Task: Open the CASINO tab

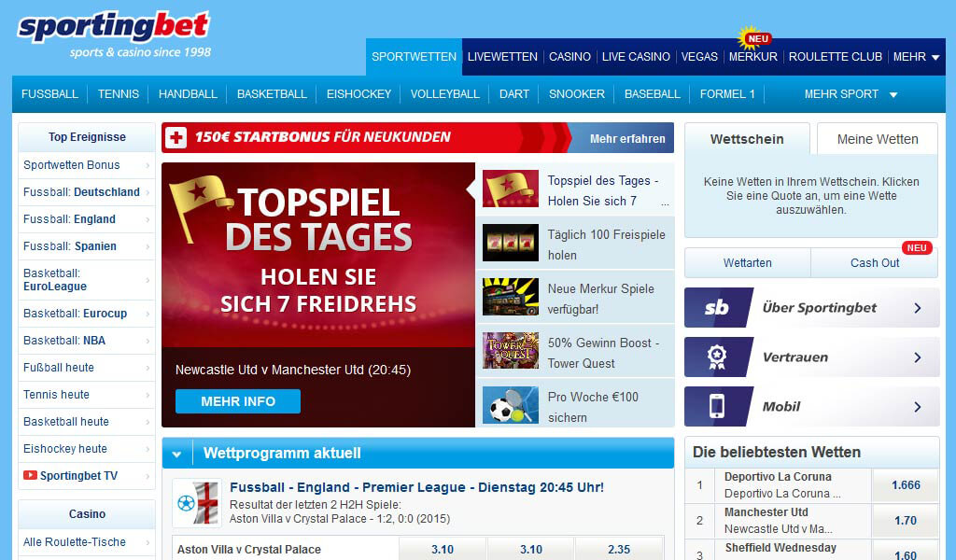Action: coord(569,57)
